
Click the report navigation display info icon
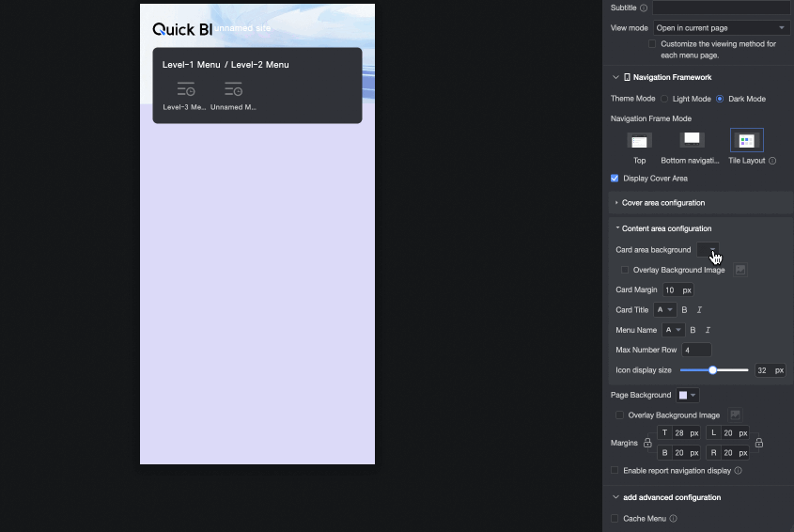(x=739, y=471)
